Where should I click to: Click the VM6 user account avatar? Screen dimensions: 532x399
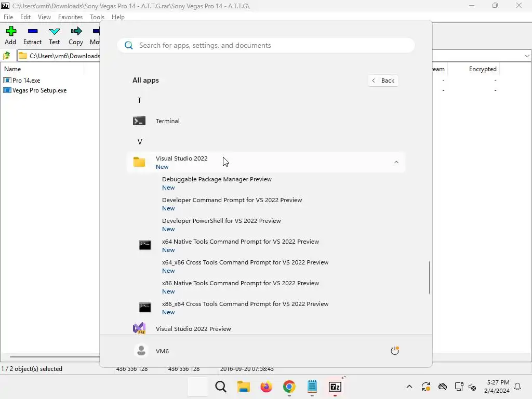(141, 351)
